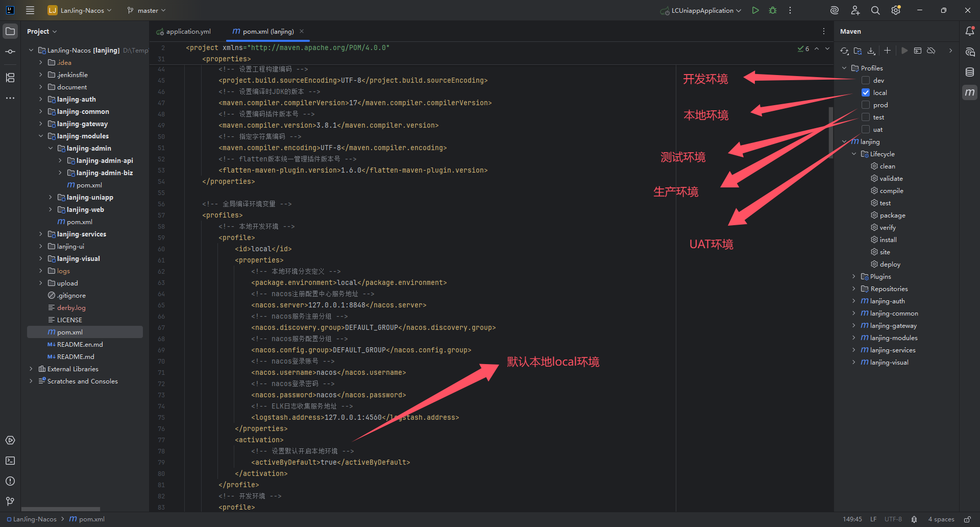Open the Database tool window icon
This screenshot has height=527, width=980.
coord(970,72)
